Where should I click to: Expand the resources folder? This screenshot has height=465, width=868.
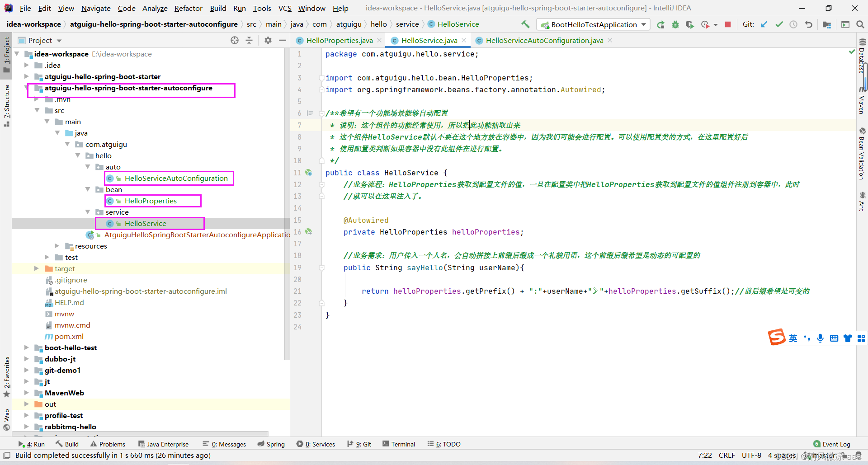point(57,246)
